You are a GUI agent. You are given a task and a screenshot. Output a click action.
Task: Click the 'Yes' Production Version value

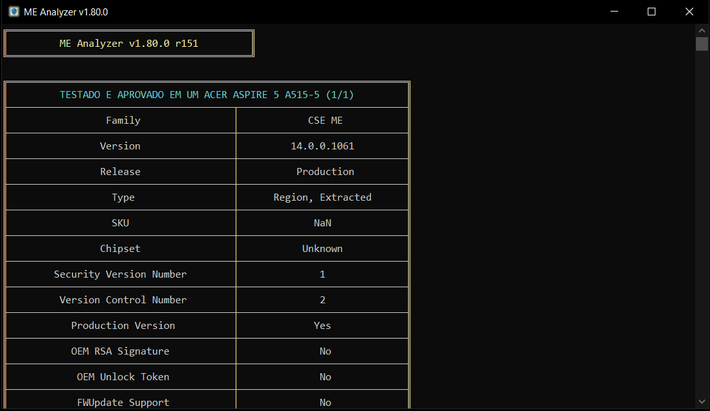coord(322,325)
